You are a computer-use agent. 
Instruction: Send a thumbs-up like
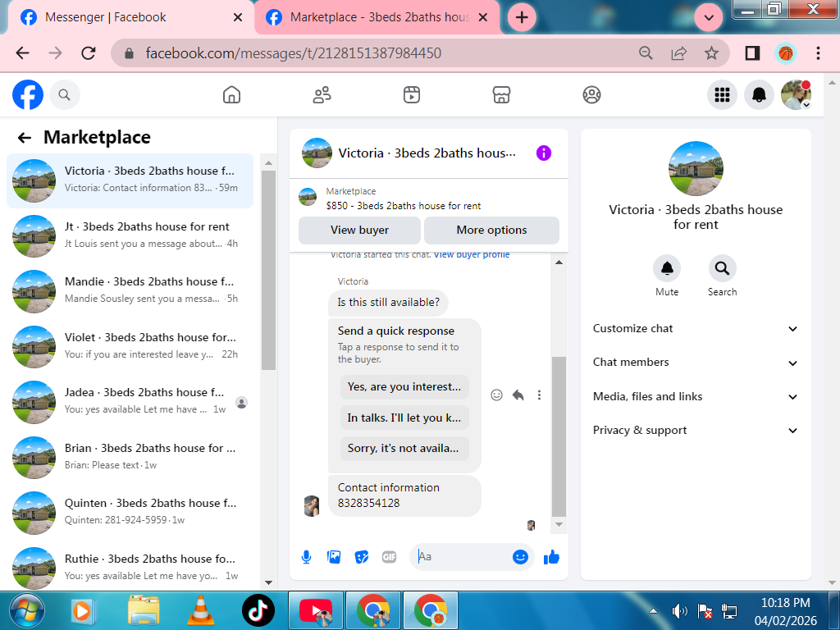click(x=551, y=557)
